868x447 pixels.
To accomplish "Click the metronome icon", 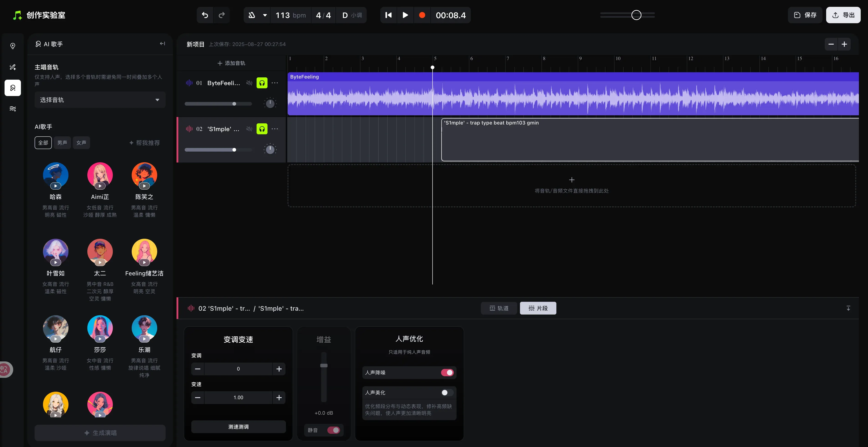I will click(x=252, y=15).
